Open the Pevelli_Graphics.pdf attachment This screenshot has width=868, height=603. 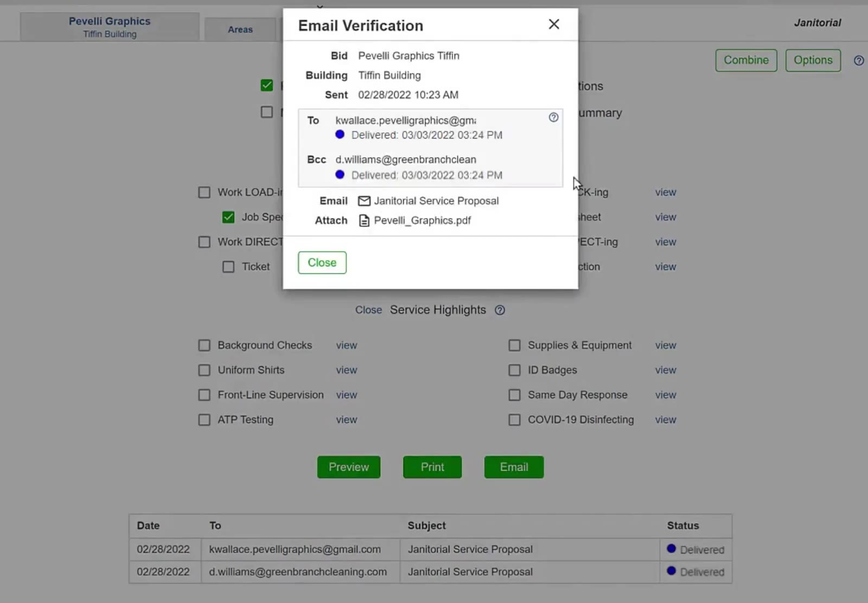click(422, 221)
